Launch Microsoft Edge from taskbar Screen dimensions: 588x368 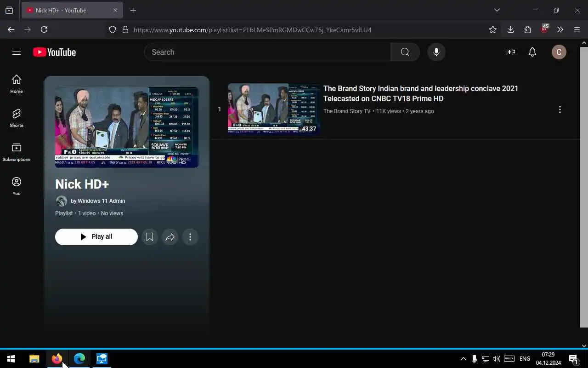click(79, 359)
